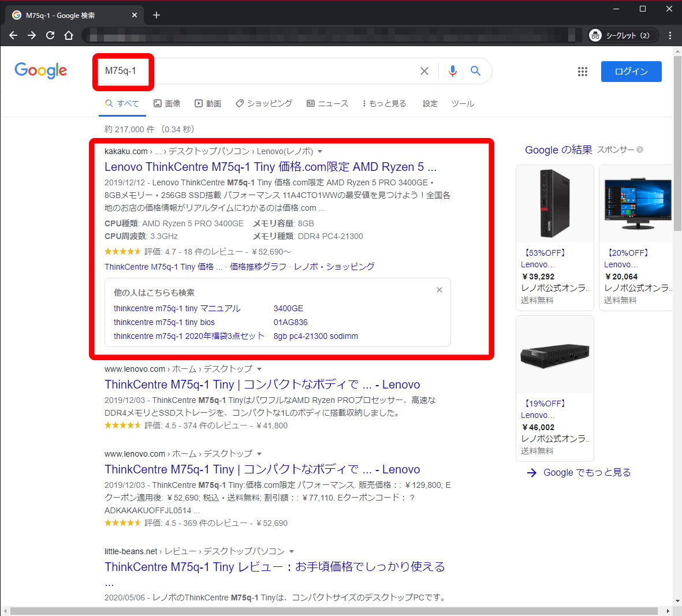Search thinkcentre m75q-1 tiny bios suggestion
Screen dimensions: 682x616
point(164,322)
